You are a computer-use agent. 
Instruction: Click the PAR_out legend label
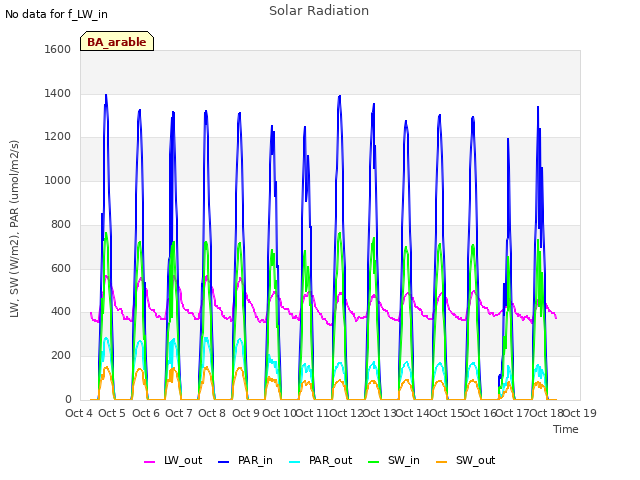[x=331, y=461]
